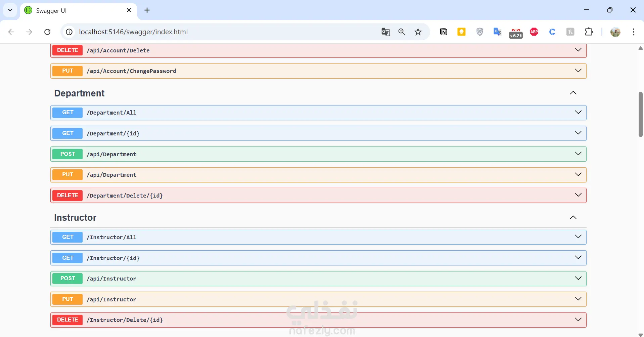Image resolution: width=644 pixels, height=337 pixels.
Task: Click the Instructor section heading
Action: click(75, 218)
